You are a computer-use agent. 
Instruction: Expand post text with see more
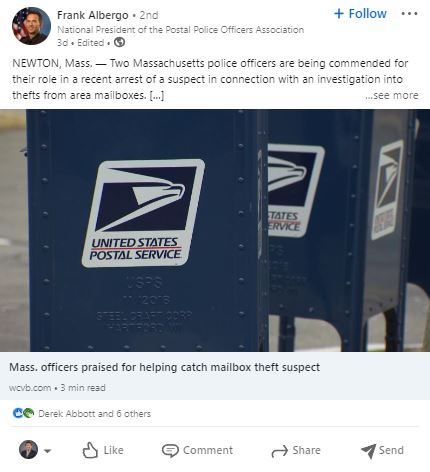(x=392, y=95)
